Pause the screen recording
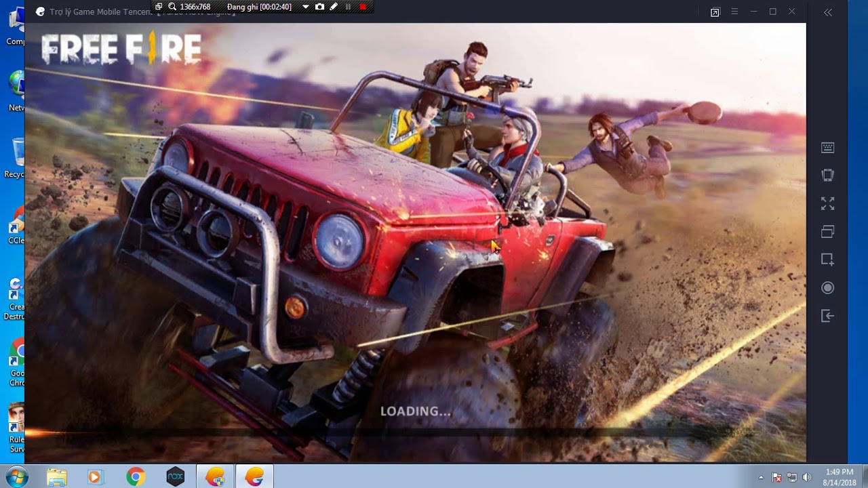The height and width of the screenshot is (488, 868). (349, 7)
